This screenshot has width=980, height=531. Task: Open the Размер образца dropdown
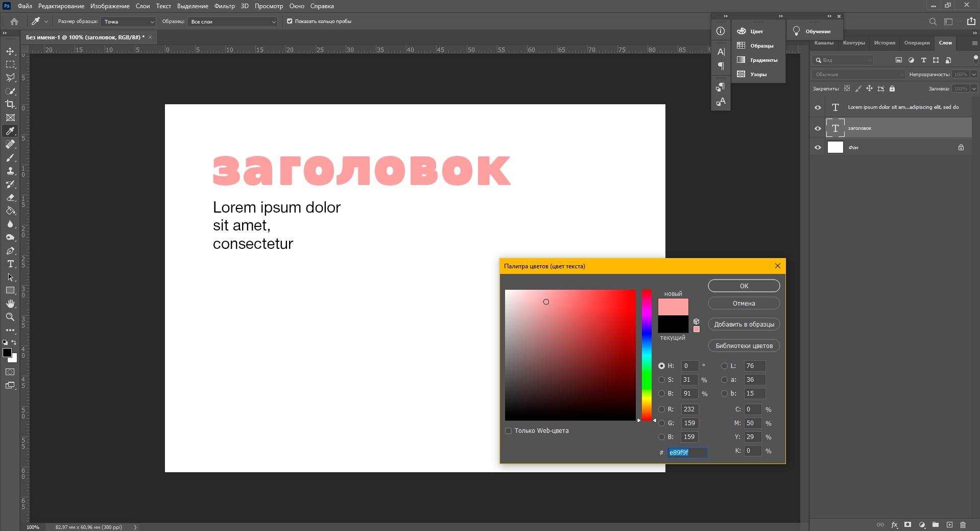[129, 22]
